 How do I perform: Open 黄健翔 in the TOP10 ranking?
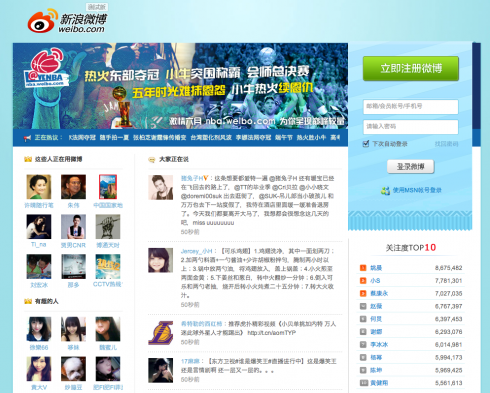379,383
